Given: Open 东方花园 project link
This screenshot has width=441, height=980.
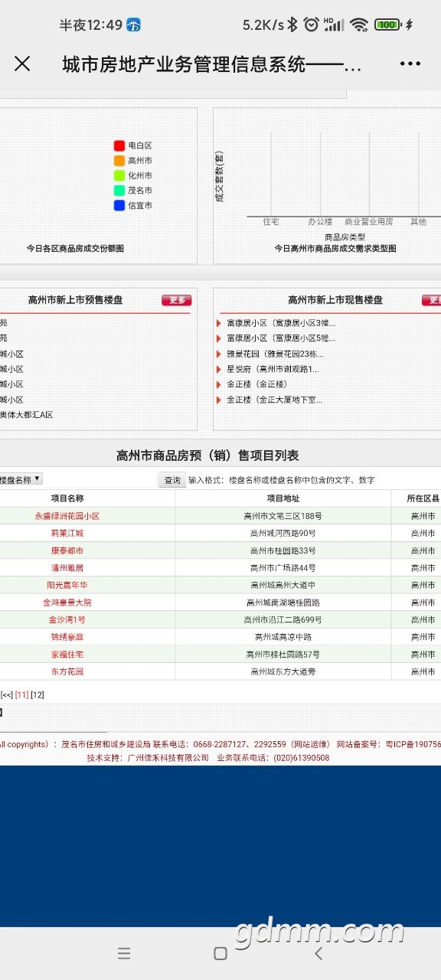Looking at the screenshot, I should click(67, 671).
